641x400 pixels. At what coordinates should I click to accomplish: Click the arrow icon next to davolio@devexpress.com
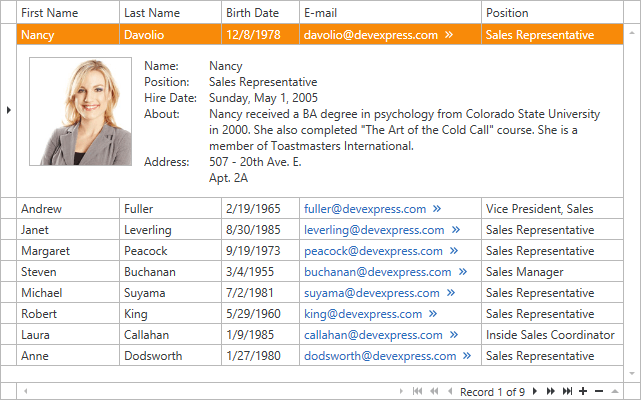(x=449, y=34)
